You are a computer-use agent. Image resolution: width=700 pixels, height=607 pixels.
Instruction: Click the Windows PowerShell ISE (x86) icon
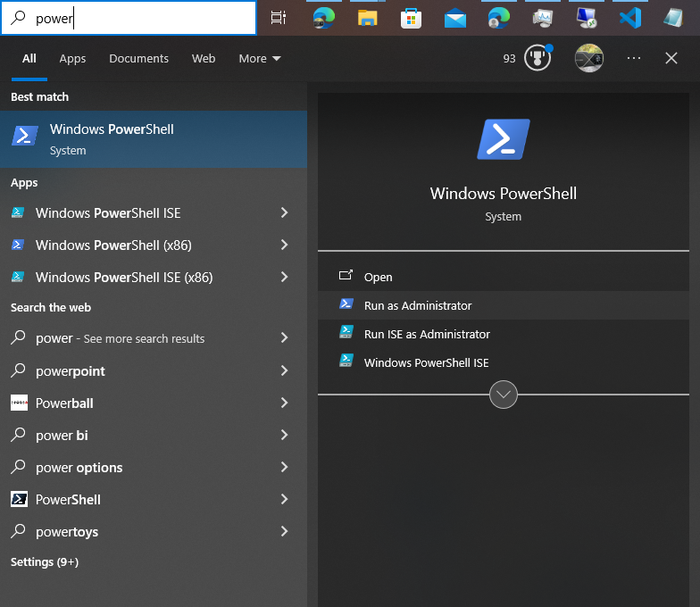[18, 277]
